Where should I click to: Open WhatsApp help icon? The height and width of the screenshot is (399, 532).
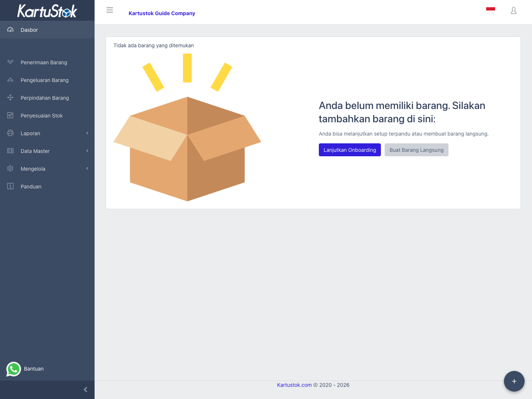coord(14,369)
